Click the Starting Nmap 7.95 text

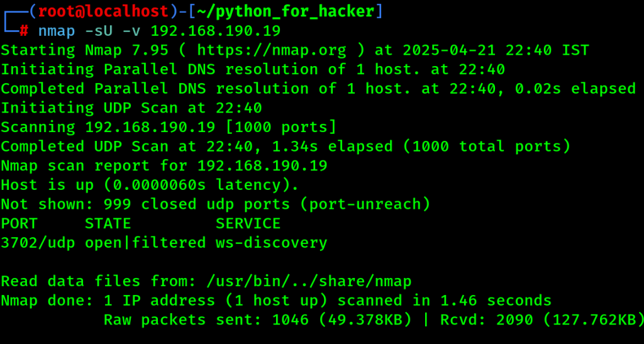click(85, 50)
